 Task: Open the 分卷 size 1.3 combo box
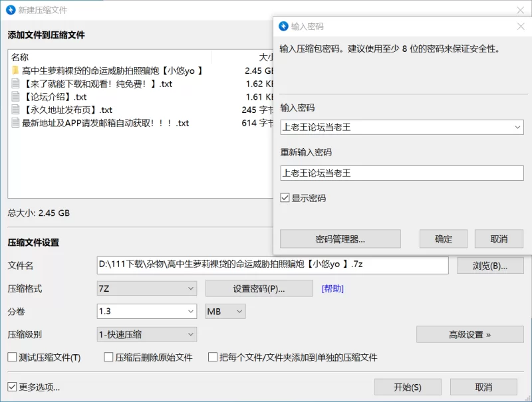(146, 311)
